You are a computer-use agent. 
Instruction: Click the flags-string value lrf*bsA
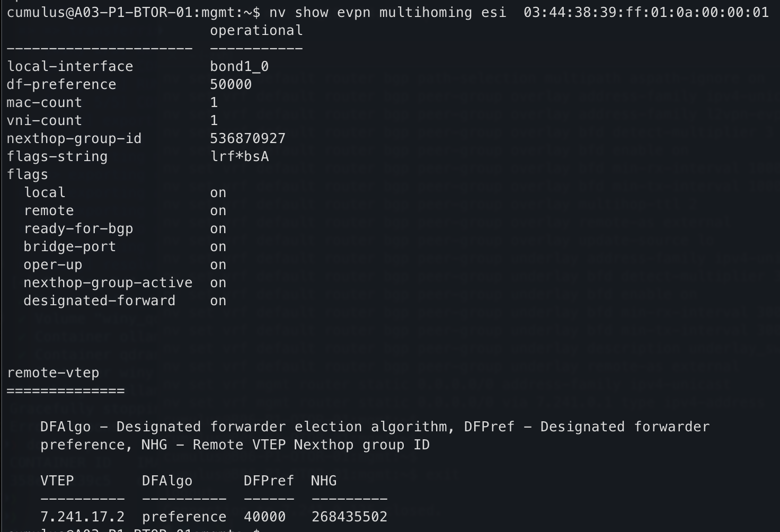(x=239, y=156)
